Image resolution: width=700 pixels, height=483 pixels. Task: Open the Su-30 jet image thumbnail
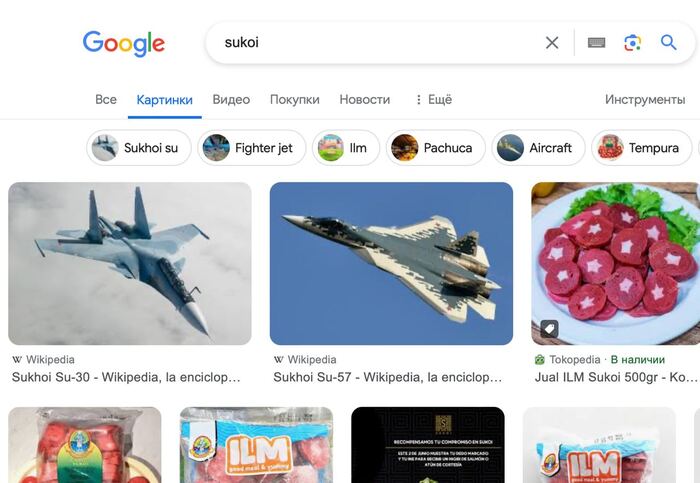point(129,263)
